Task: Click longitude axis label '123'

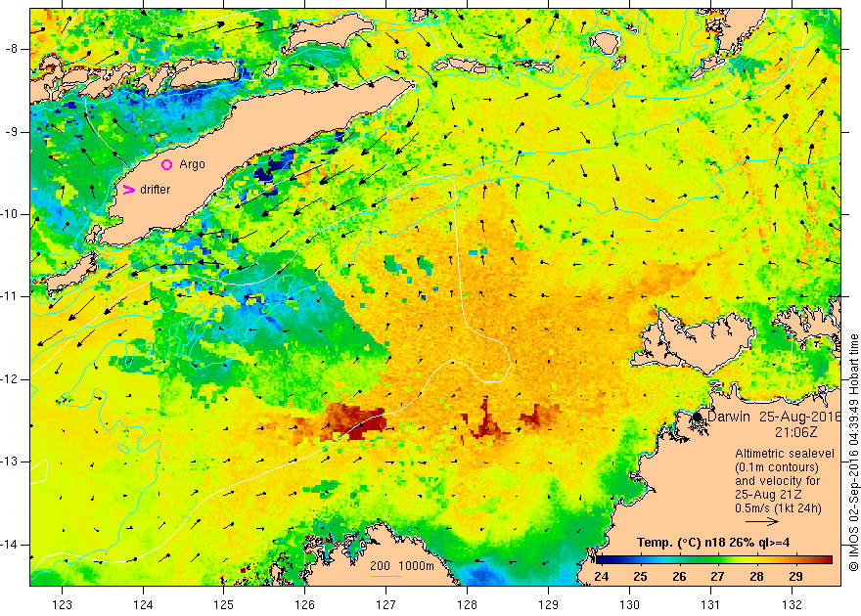Action: (62, 604)
